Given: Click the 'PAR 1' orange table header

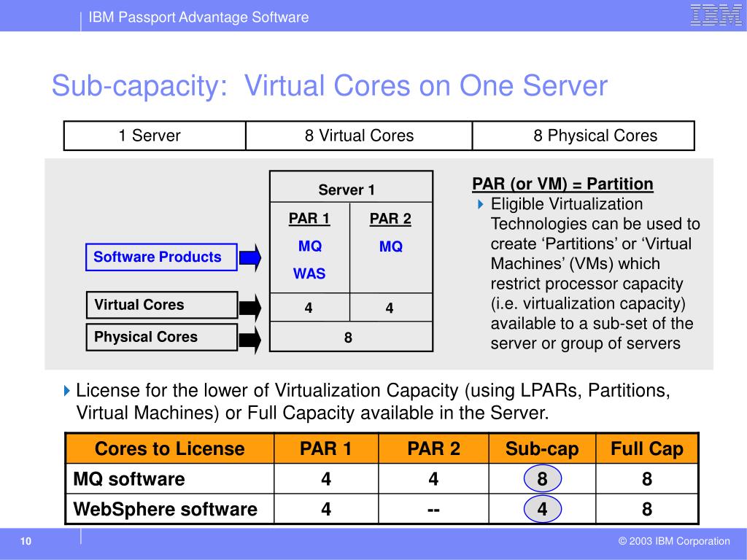Looking at the screenshot, I should tap(326, 448).
